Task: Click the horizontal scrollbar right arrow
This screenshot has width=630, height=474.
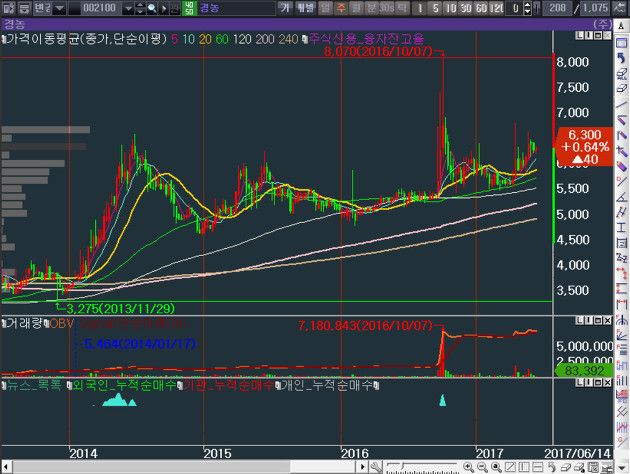Action: [x=362, y=467]
